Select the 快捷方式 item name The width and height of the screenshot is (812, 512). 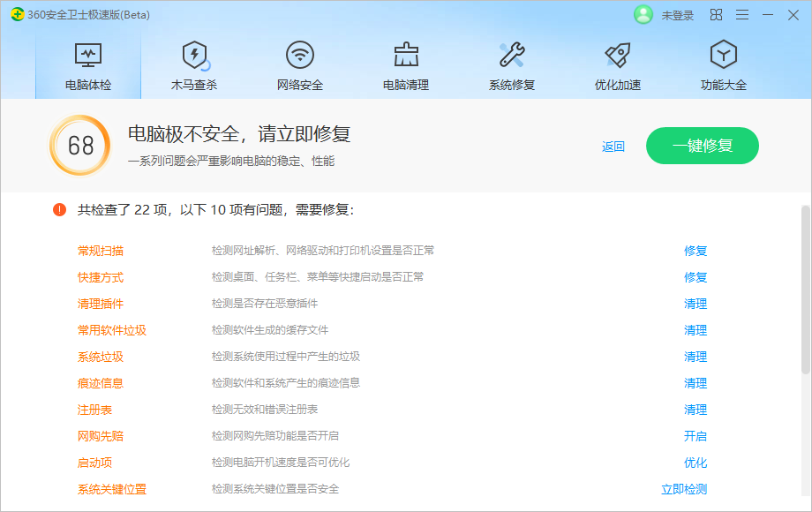101,277
